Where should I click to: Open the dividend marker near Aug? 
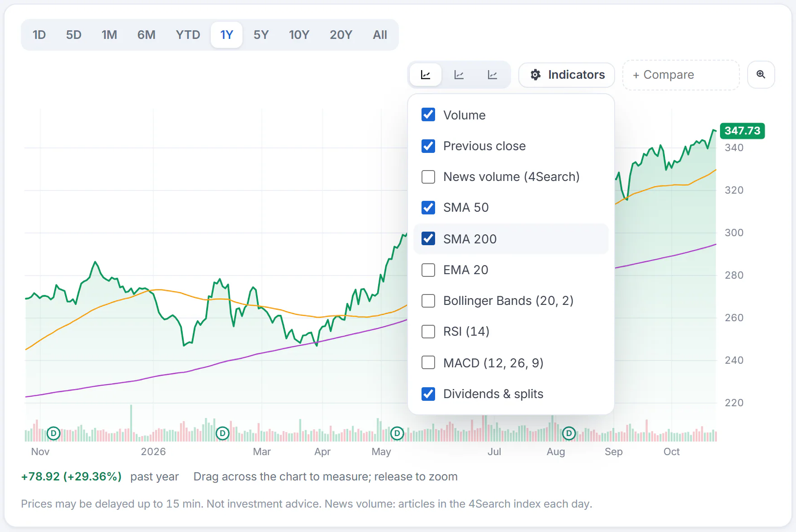click(x=569, y=433)
